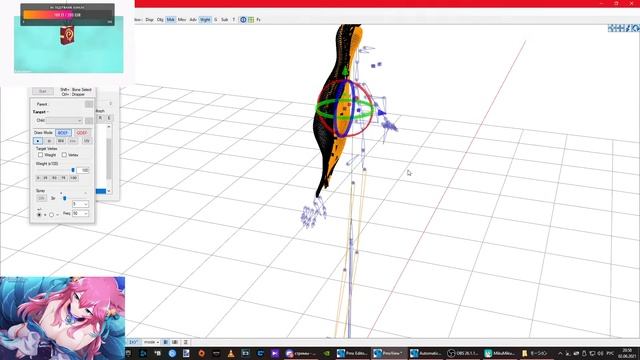Open VLC cone icon in taskbar
The width and height of the screenshot is (640, 360).
[231, 353]
